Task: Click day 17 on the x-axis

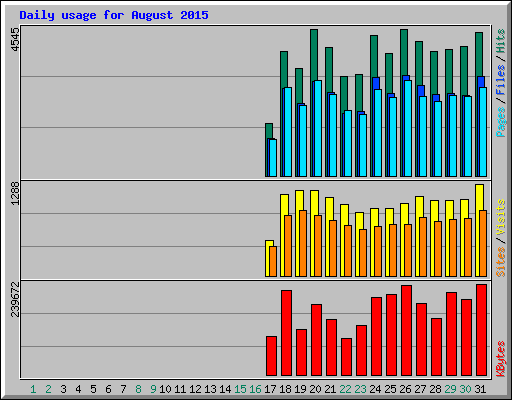Action: pos(270,389)
